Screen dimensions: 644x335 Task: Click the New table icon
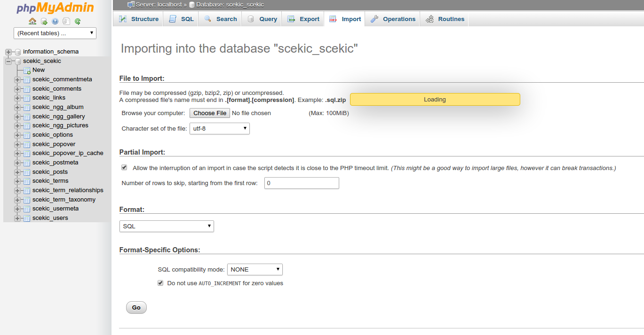[x=27, y=70]
